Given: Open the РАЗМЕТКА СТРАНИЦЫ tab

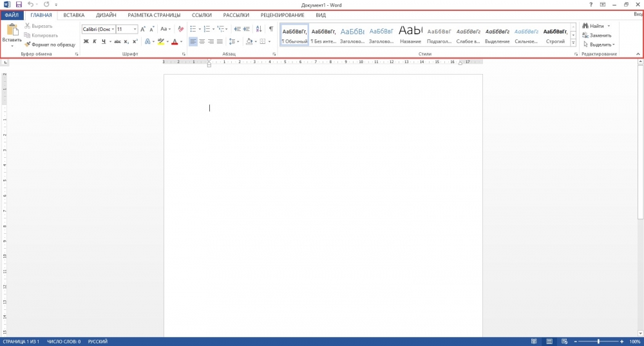Looking at the screenshot, I should 154,15.
